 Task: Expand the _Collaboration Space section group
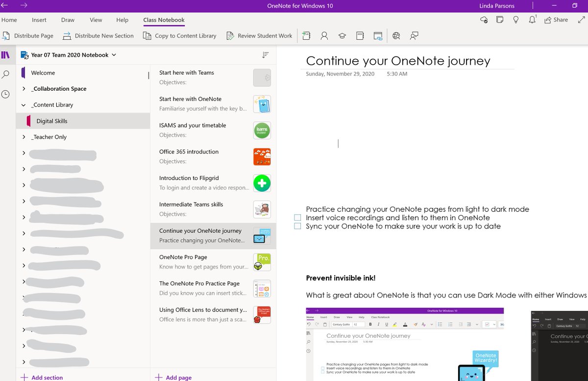point(24,89)
